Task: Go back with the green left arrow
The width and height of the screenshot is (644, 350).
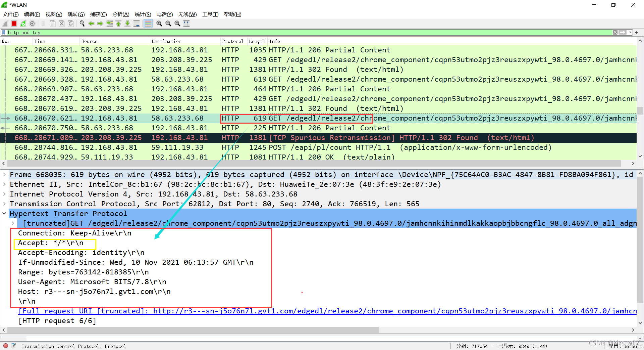Action: (x=91, y=24)
